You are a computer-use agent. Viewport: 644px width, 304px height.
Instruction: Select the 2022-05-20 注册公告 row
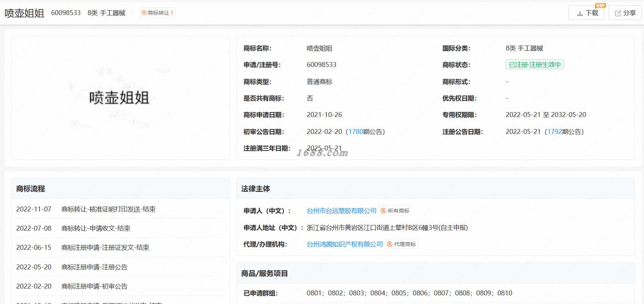click(x=120, y=267)
